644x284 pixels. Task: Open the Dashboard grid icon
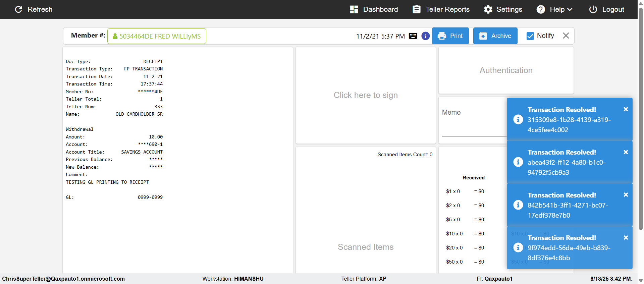(x=354, y=9)
